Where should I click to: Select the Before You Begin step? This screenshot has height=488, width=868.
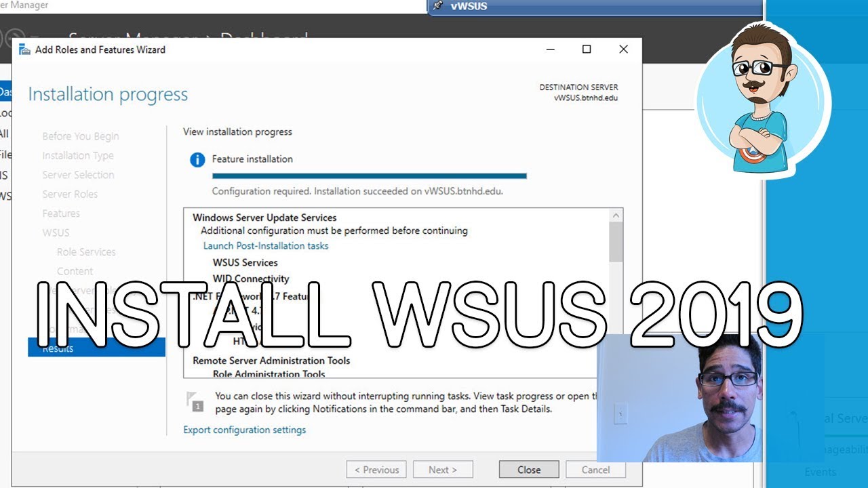coord(81,136)
